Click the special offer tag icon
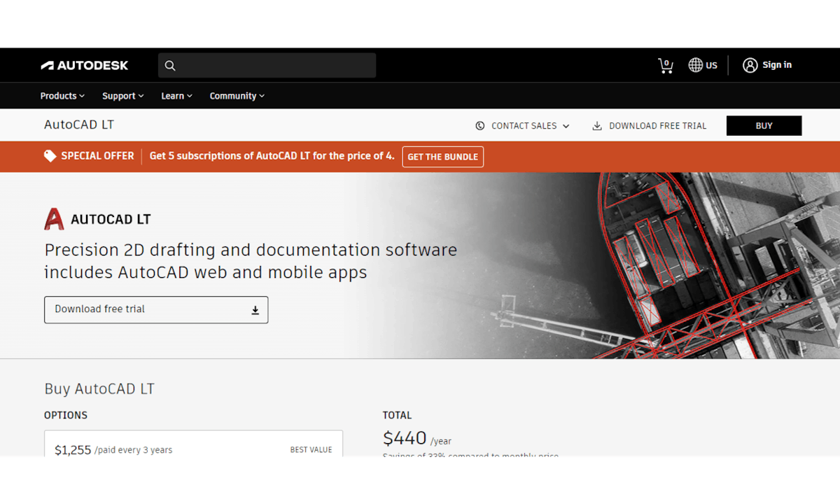This screenshot has height=504, width=840. point(49,155)
